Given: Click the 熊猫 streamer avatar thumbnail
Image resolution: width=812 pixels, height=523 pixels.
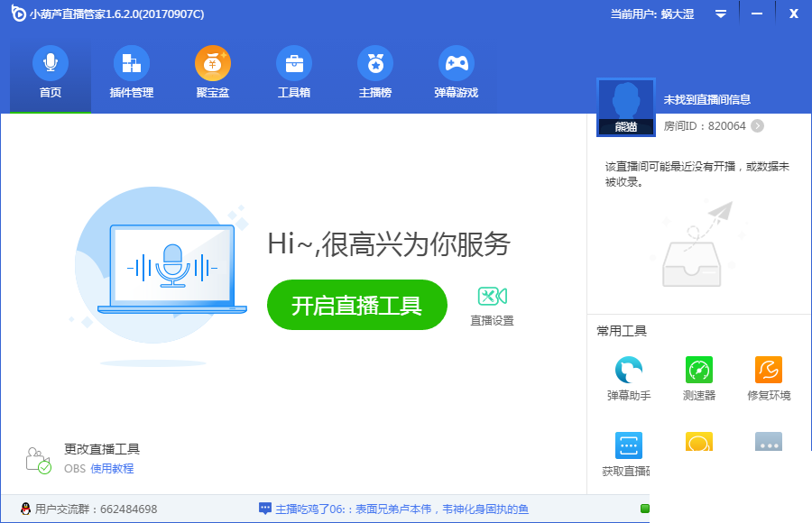Looking at the screenshot, I should (x=626, y=107).
